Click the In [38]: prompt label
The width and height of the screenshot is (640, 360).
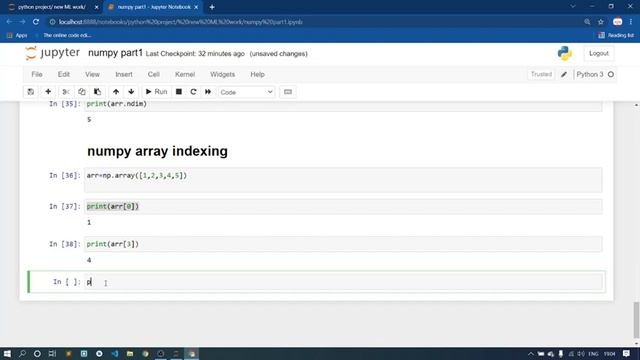click(x=64, y=244)
